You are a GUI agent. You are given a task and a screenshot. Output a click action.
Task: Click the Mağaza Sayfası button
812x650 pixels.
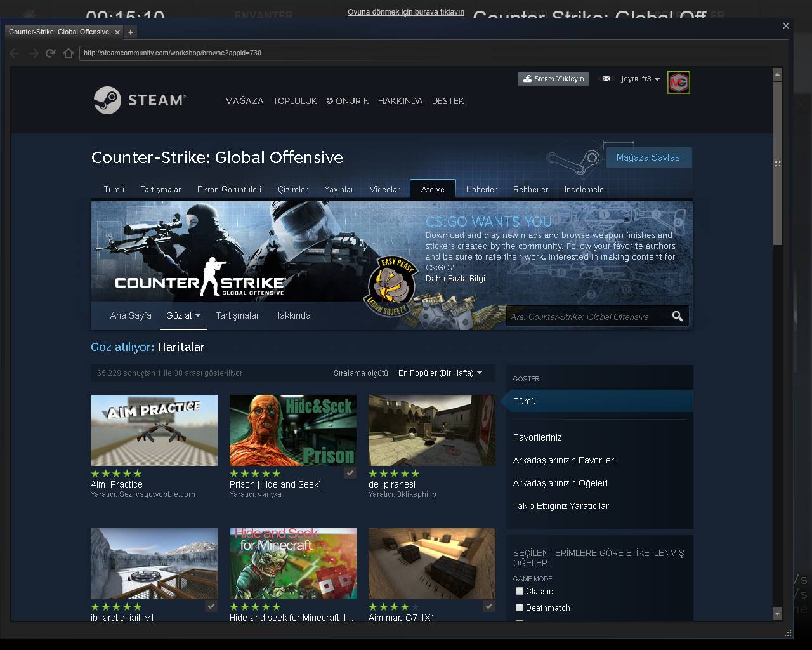648,157
